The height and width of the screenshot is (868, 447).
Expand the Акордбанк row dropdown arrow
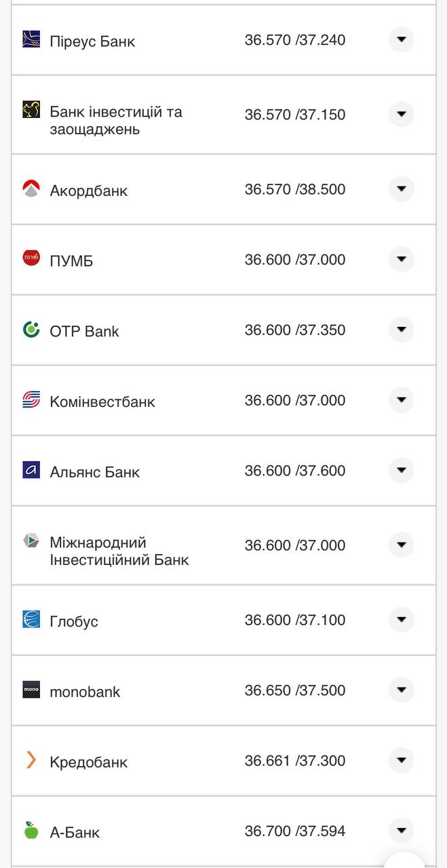[402, 189]
